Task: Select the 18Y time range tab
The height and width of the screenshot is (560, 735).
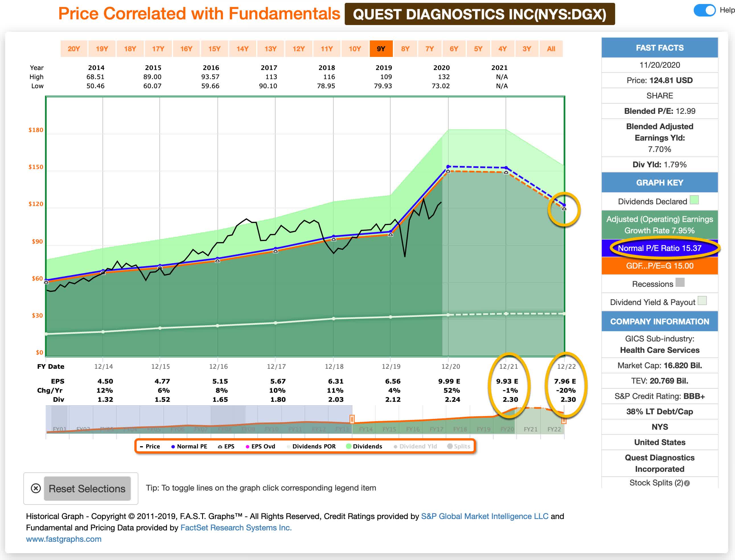Action: [130, 49]
